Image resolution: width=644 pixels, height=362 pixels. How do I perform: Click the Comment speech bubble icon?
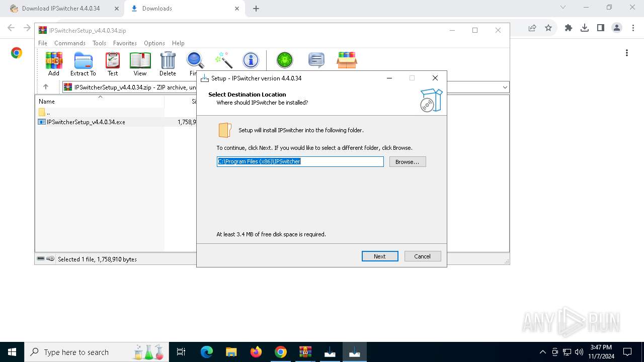pyautogui.click(x=316, y=60)
